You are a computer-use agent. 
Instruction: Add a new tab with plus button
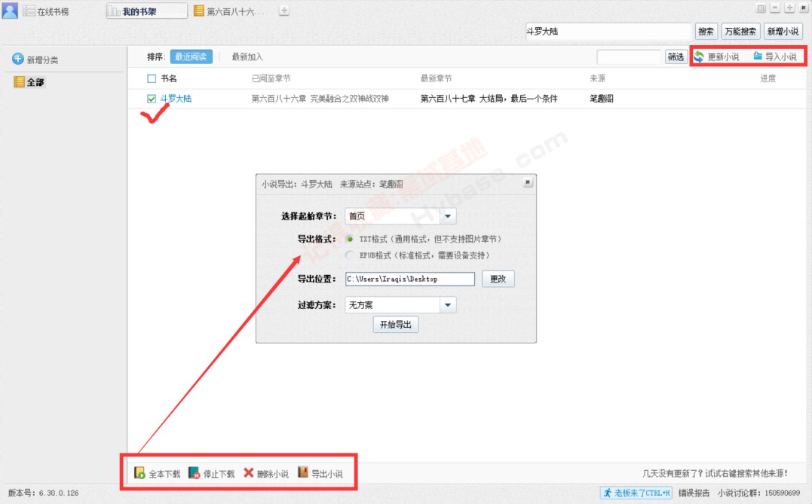coord(283,11)
